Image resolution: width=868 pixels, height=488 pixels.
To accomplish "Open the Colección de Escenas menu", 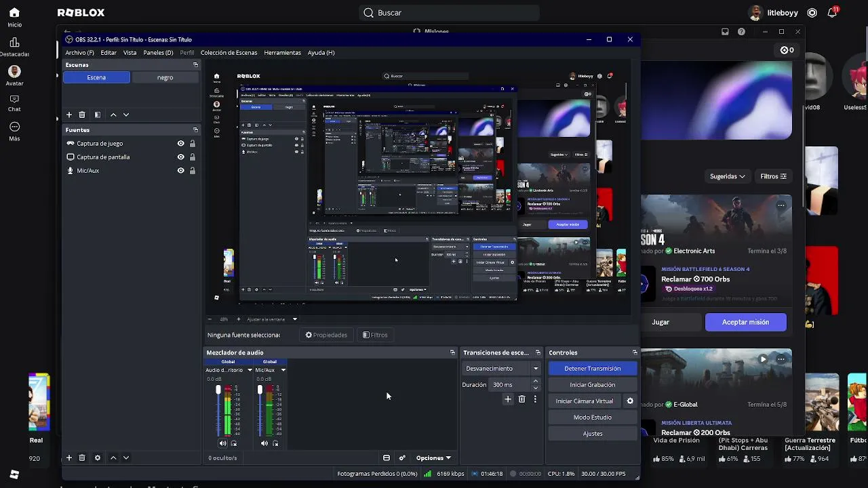I will [229, 53].
